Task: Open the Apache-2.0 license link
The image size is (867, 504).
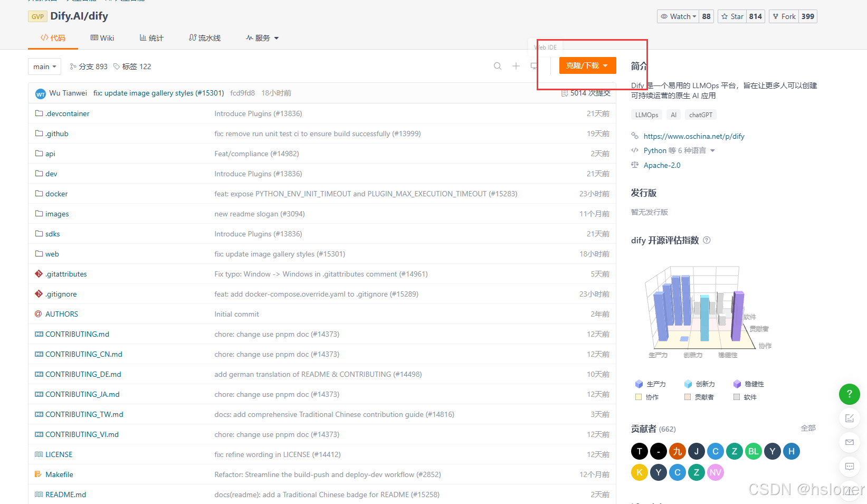Action: 662,165
